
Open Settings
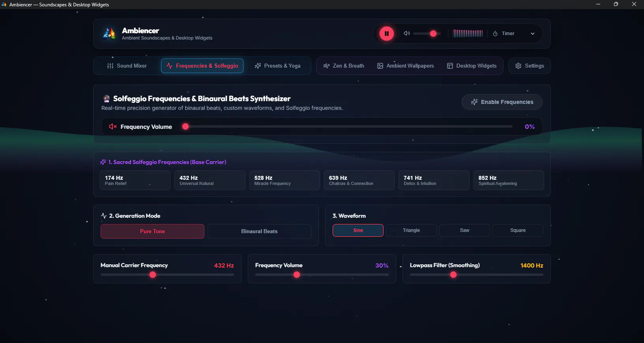coord(530,66)
